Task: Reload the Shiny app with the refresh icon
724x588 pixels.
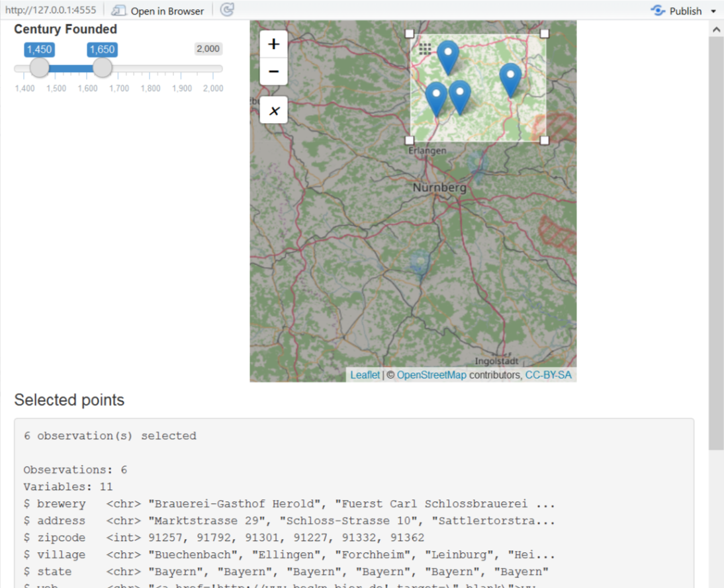Action: 226,10
